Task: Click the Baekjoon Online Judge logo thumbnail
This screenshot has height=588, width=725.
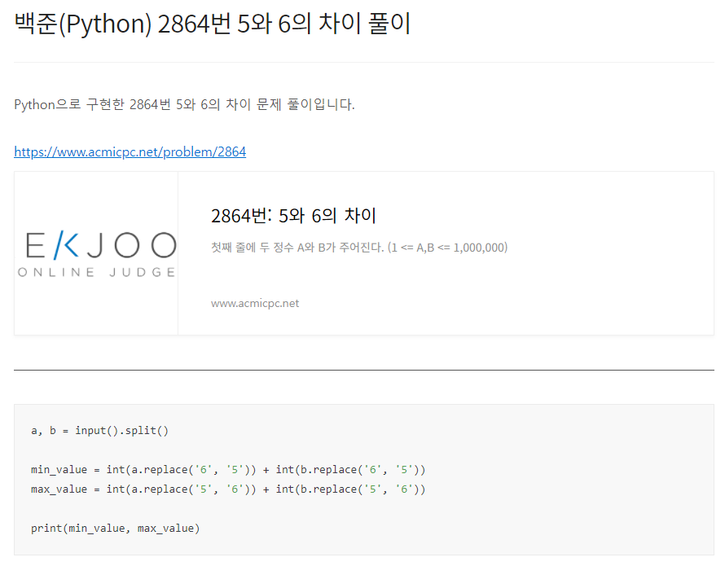Action: [96, 253]
